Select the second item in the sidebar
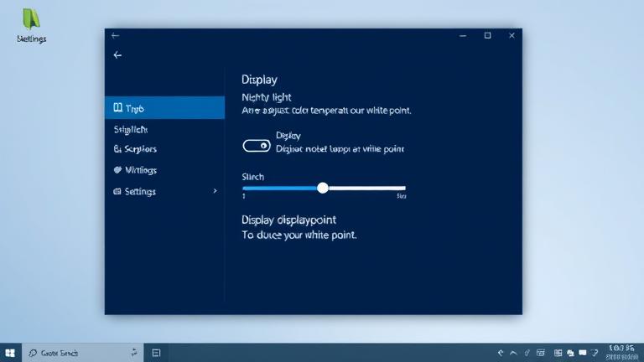The image size is (644, 362). coord(131,130)
